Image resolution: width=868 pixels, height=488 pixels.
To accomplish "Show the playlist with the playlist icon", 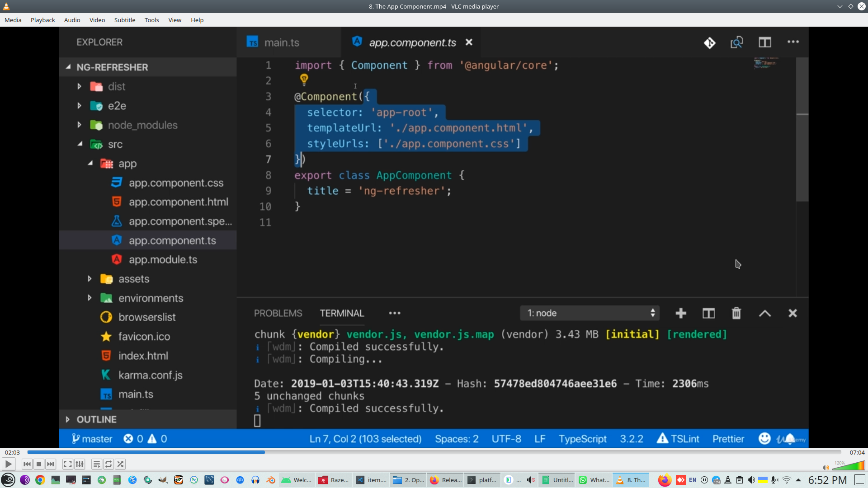I will 96,464.
